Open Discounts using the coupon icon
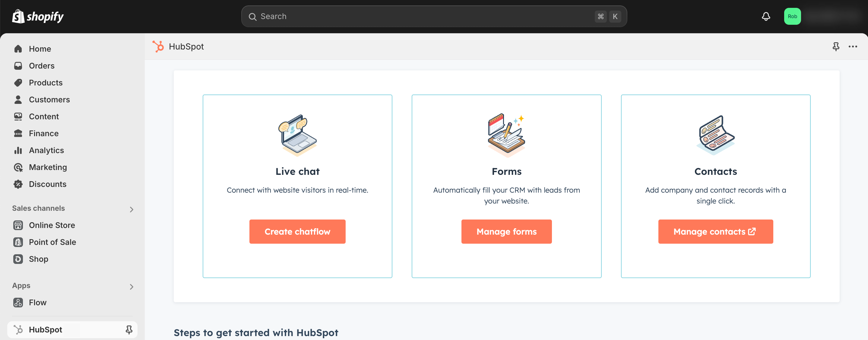Viewport: 868px width, 340px height. click(x=18, y=184)
